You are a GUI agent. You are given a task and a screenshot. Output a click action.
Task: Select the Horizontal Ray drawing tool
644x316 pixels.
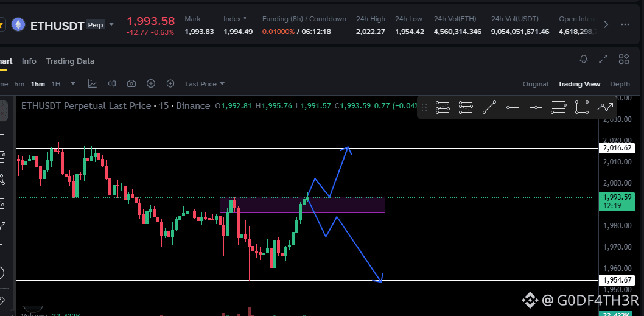pyautogui.click(x=513, y=107)
